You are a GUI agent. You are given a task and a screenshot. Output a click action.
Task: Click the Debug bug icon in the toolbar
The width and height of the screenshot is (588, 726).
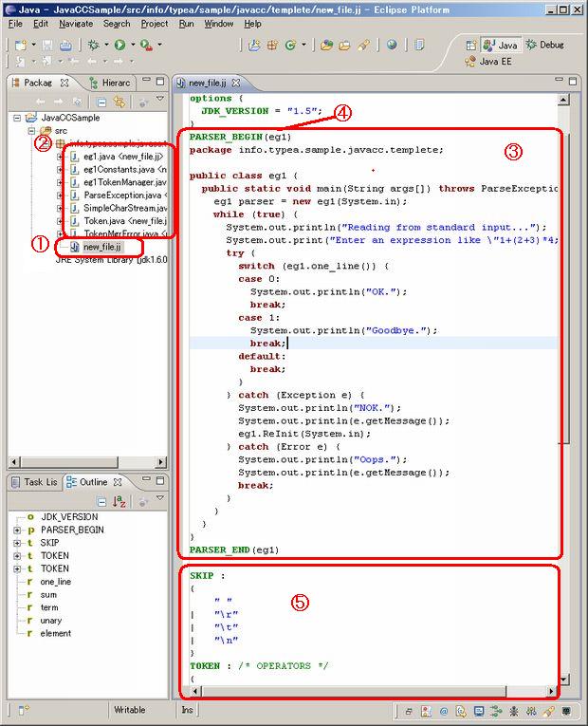point(93,45)
